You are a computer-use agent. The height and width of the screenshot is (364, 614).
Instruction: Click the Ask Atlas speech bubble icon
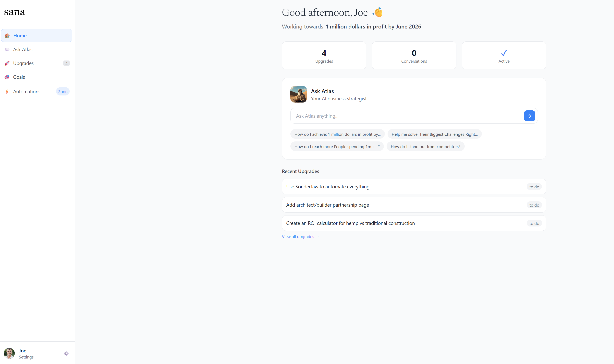pos(7,50)
